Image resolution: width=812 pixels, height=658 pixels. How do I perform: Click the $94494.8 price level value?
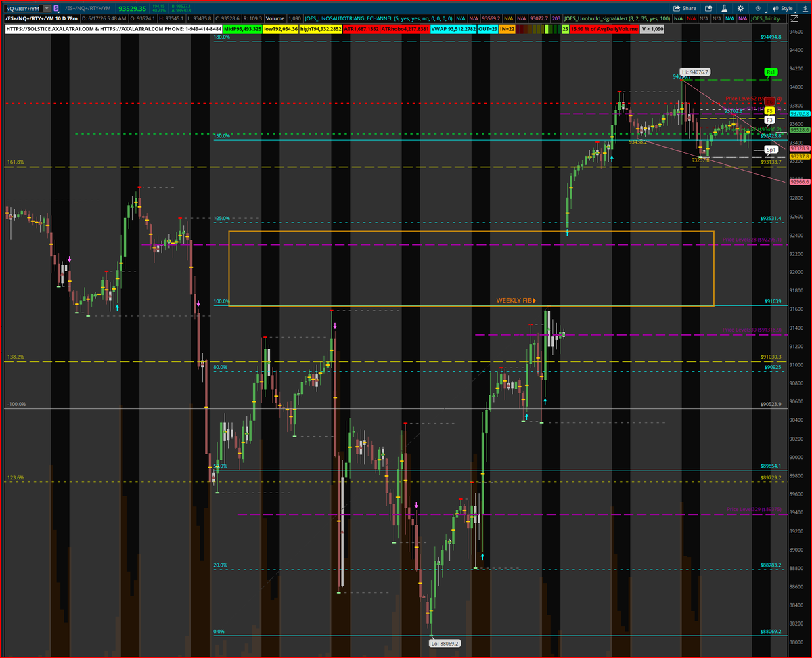pos(771,37)
